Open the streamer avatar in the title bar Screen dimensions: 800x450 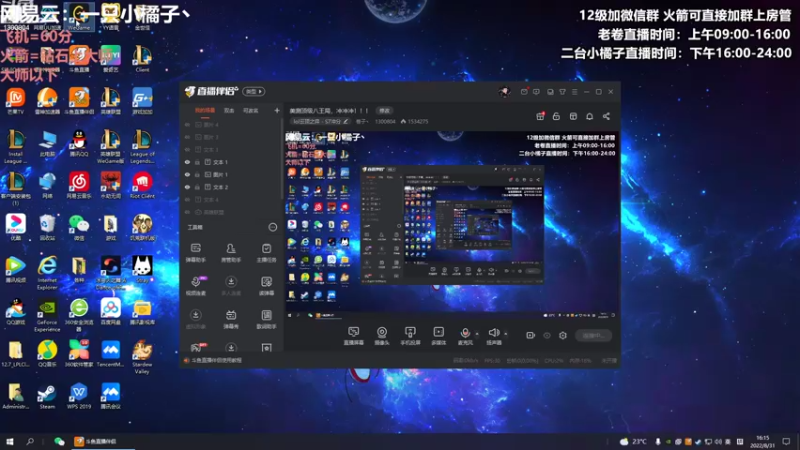505,92
